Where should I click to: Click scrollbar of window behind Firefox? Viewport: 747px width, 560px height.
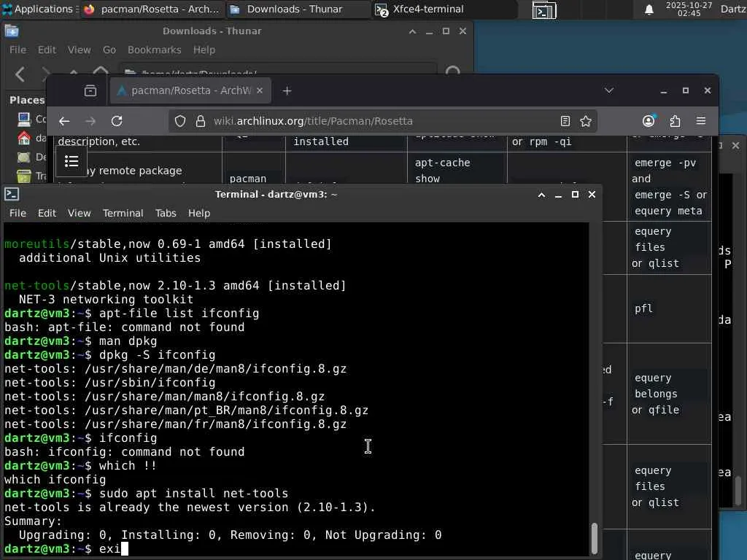coord(738,491)
